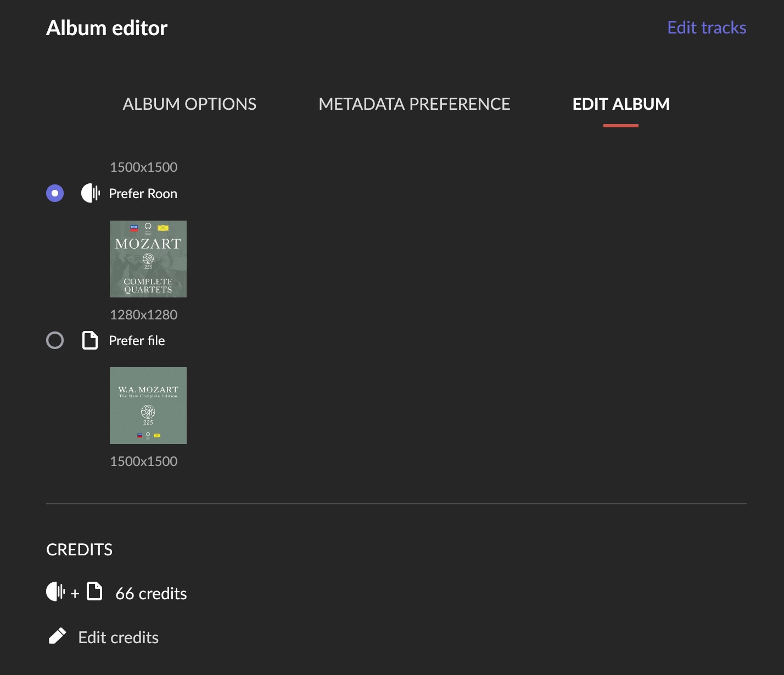Click the Prefer Roon text label
Image resolution: width=784 pixels, height=675 pixels.
click(x=143, y=194)
